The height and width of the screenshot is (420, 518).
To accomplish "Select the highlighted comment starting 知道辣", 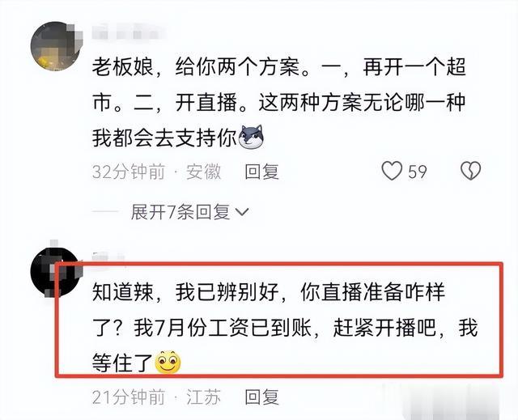I will [x=285, y=328].
